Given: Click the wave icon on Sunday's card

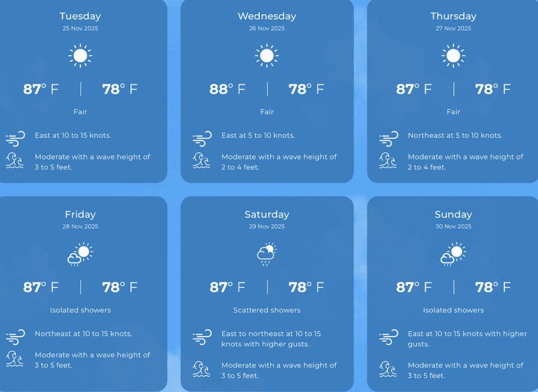Looking at the screenshot, I should (388, 369).
